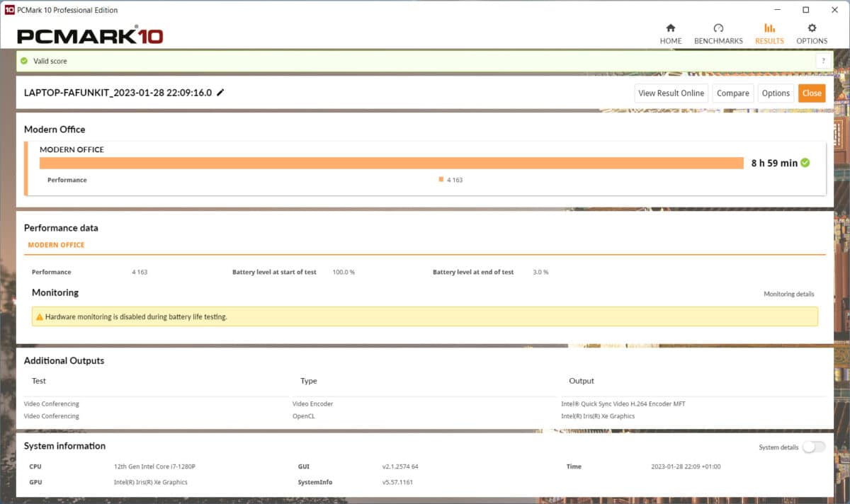Open the BENCHMARKS section
850x504 pixels.
click(x=718, y=34)
